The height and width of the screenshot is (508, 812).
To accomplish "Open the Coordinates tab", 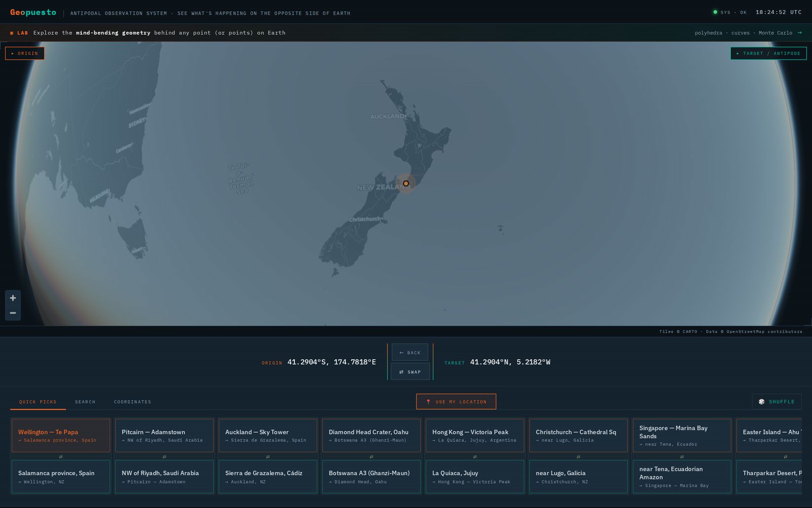I will pyautogui.click(x=132, y=402).
